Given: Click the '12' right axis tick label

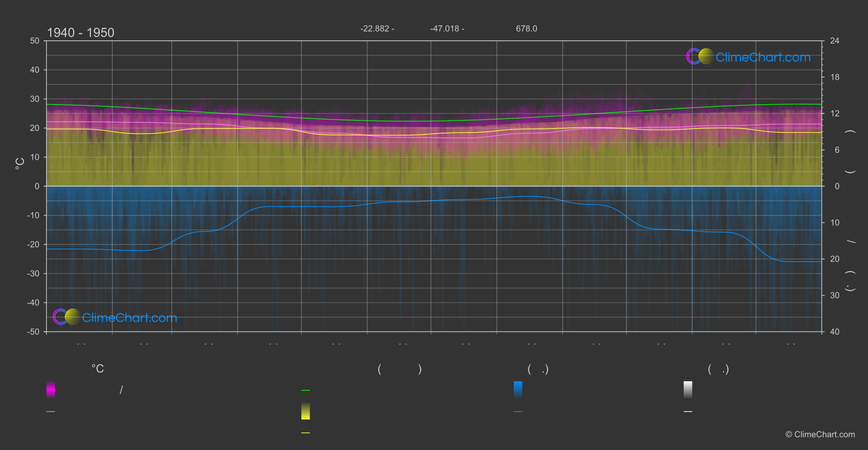Looking at the screenshot, I should 835,113.
